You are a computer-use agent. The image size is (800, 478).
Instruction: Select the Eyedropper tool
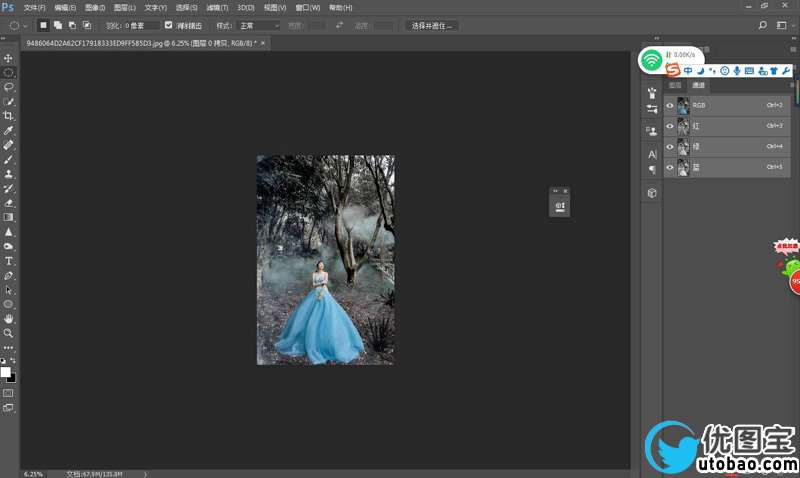tap(8, 131)
